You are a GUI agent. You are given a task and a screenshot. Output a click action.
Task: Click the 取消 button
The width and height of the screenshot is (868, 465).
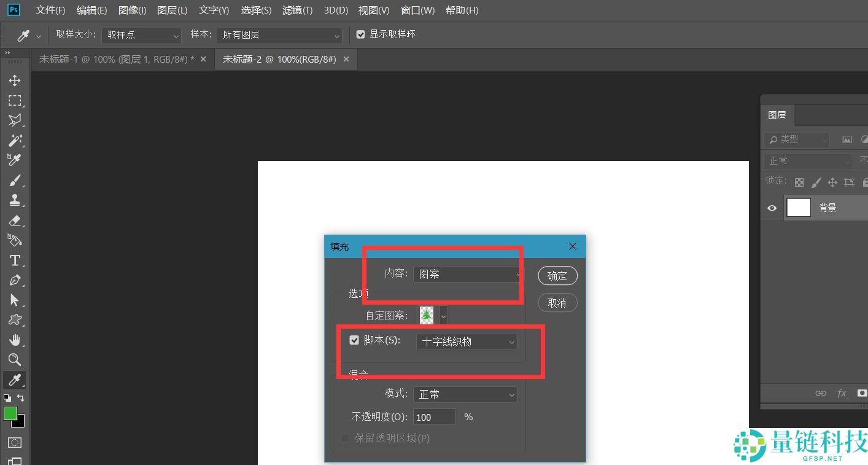(557, 303)
